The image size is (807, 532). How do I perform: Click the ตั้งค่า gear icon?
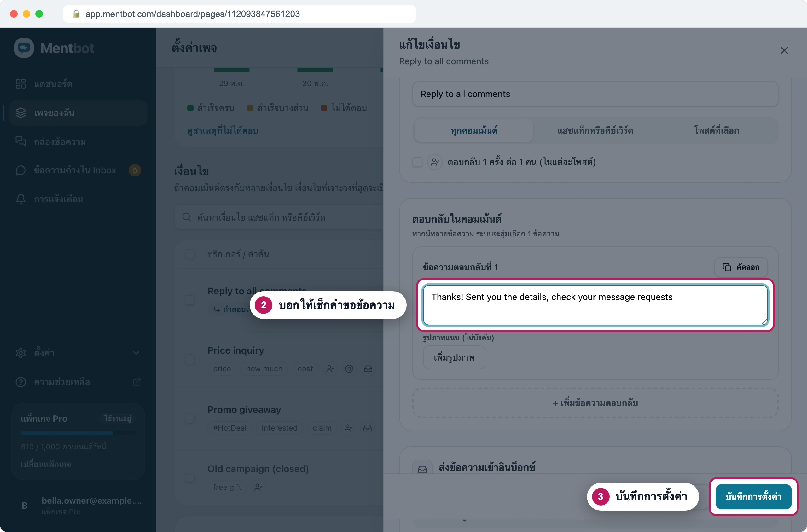21,353
